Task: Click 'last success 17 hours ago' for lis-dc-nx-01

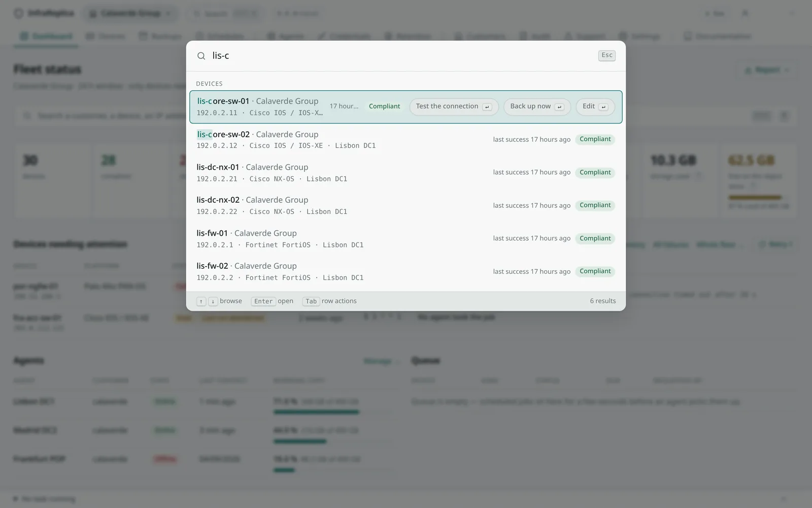Action: 531,172
